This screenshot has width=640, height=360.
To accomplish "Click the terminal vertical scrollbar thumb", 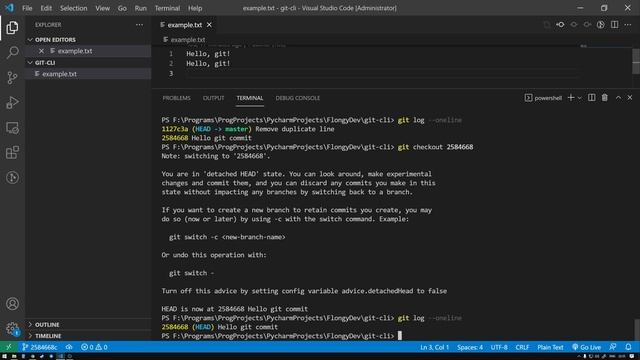I will [637, 329].
